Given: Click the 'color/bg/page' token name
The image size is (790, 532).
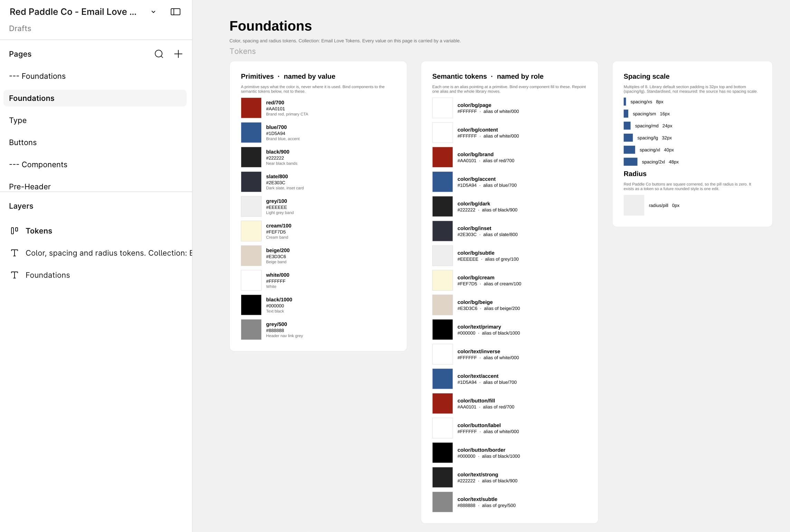Looking at the screenshot, I should (x=474, y=105).
